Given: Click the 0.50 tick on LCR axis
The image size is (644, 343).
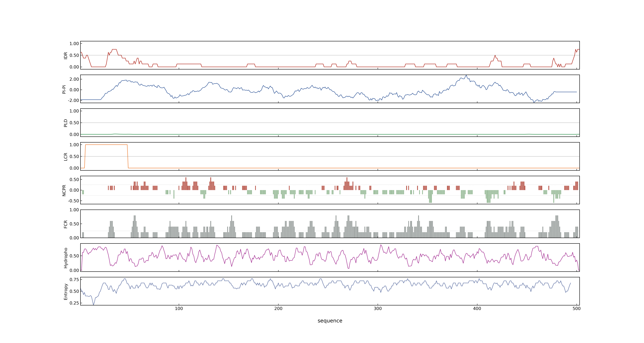Looking at the screenshot, I should 74,157.
